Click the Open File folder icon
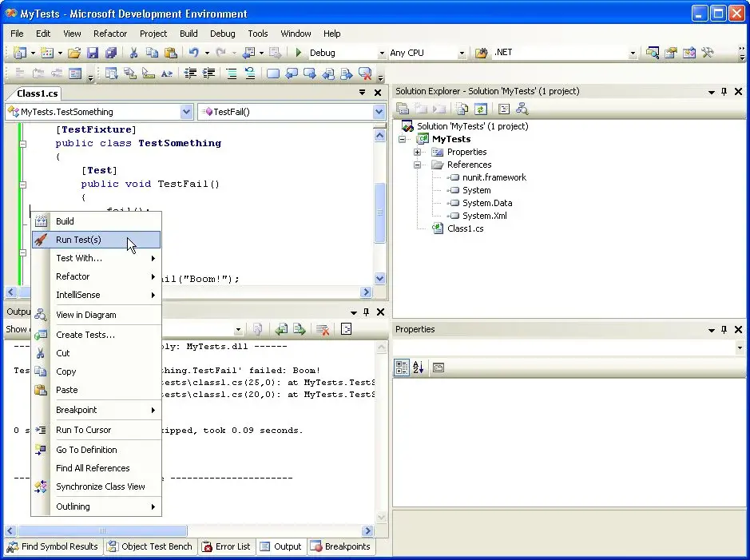 [x=74, y=53]
